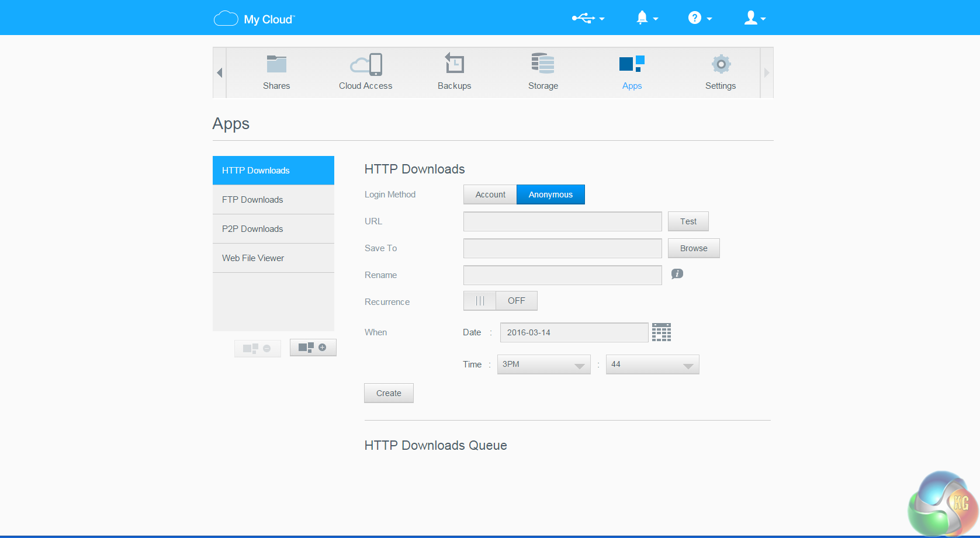The image size is (980, 538).
Task: Click the Browse button
Action: [694, 248]
